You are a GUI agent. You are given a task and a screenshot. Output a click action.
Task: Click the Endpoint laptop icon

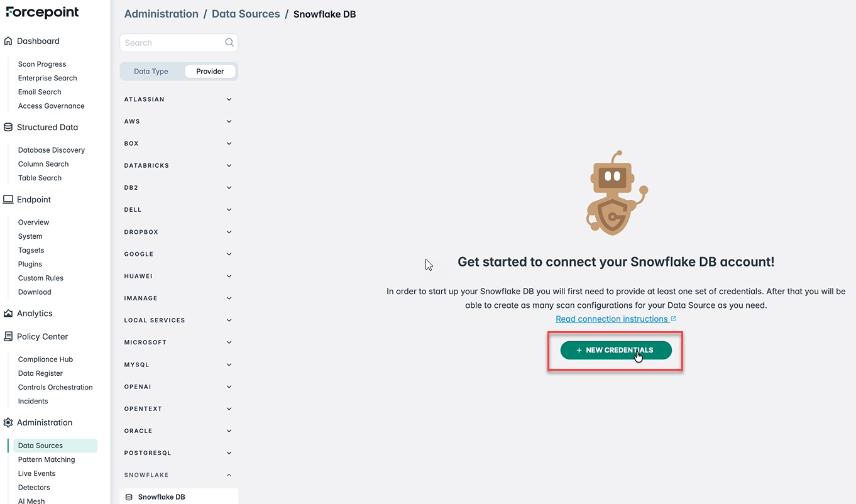click(x=8, y=200)
